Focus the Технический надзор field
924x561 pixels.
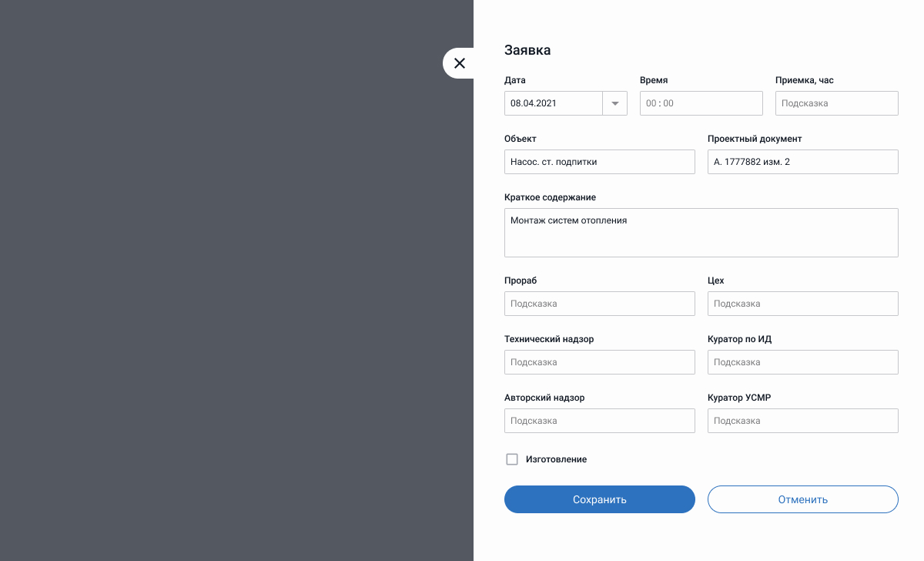point(599,362)
